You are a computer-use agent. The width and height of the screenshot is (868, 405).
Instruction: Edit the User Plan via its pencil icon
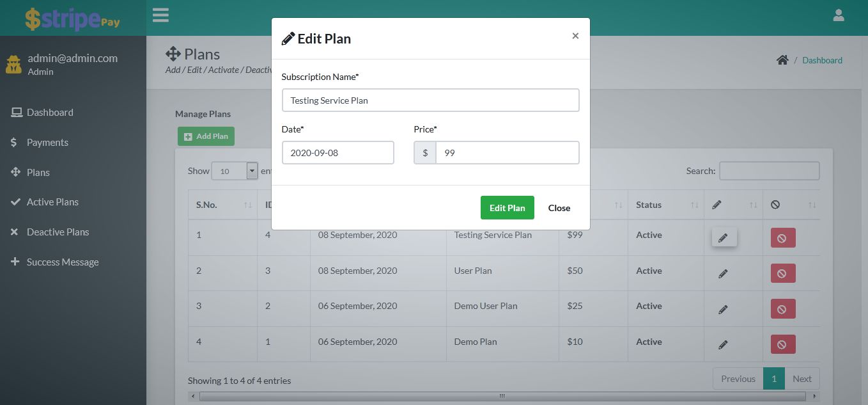pos(723,273)
